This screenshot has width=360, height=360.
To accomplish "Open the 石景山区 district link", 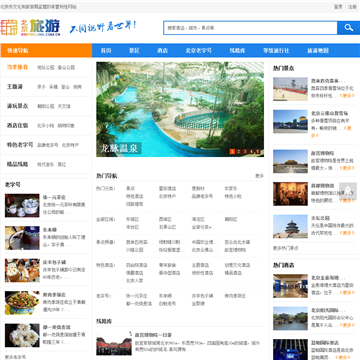I will point(167,227).
